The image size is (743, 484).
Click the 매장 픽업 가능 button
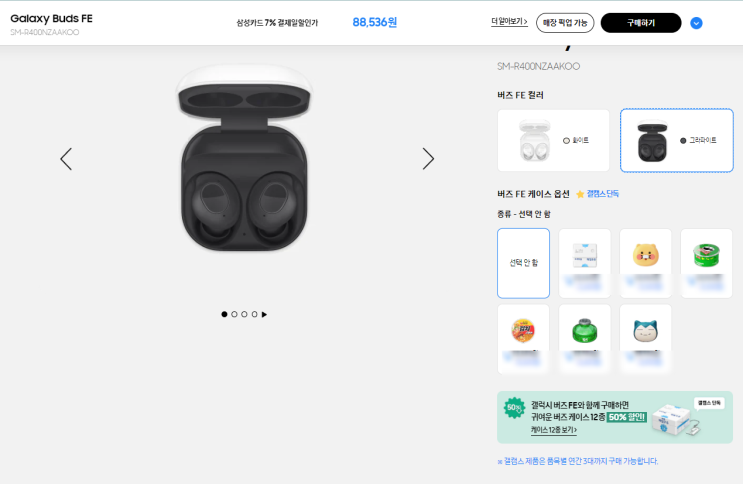click(x=565, y=23)
